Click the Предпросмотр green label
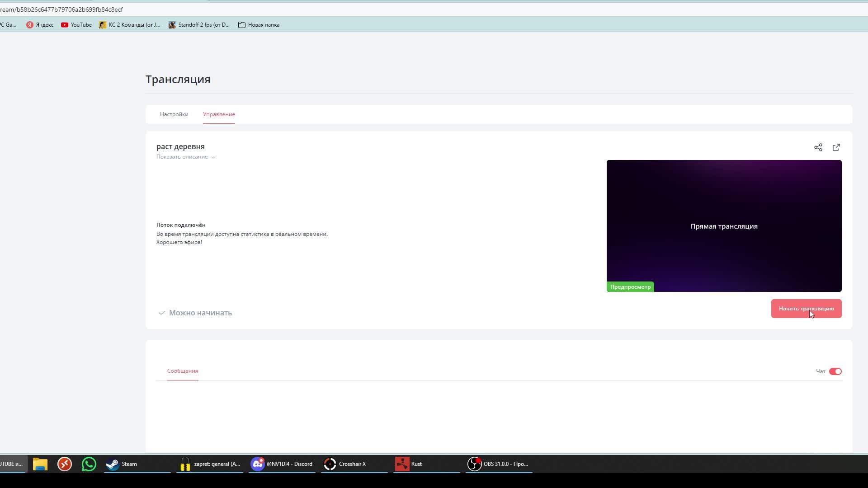Image resolution: width=868 pixels, height=488 pixels. click(630, 287)
